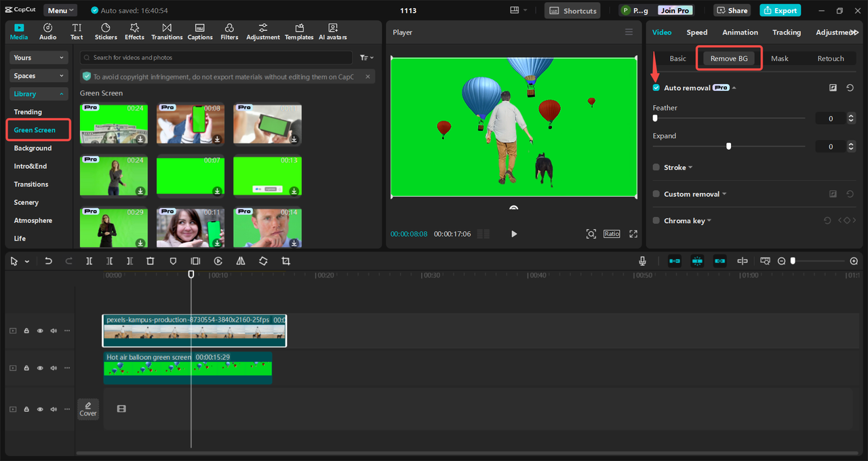This screenshot has height=461, width=868.
Task: Open the Filters panel
Action: (229, 31)
